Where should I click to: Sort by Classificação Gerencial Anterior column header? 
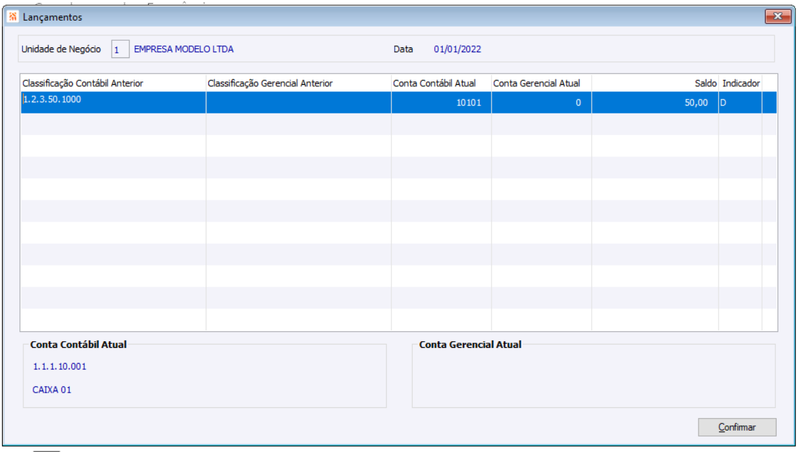click(298, 83)
